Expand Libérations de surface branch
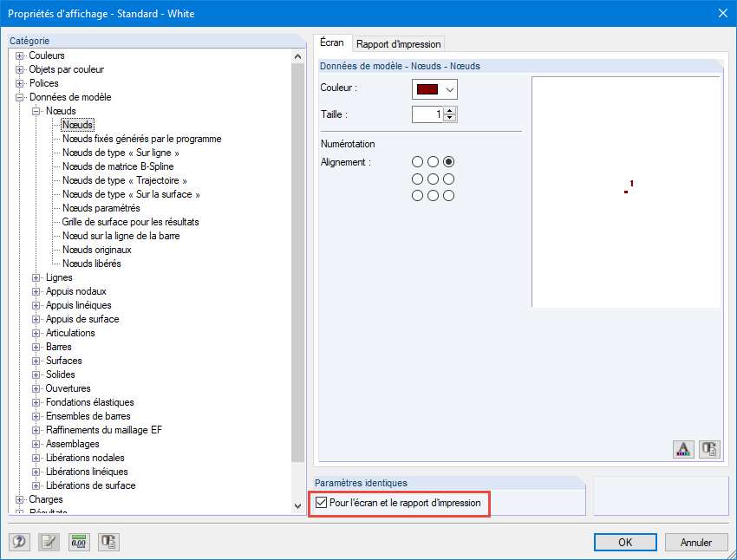This screenshot has height=560, width=737. point(36,485)
